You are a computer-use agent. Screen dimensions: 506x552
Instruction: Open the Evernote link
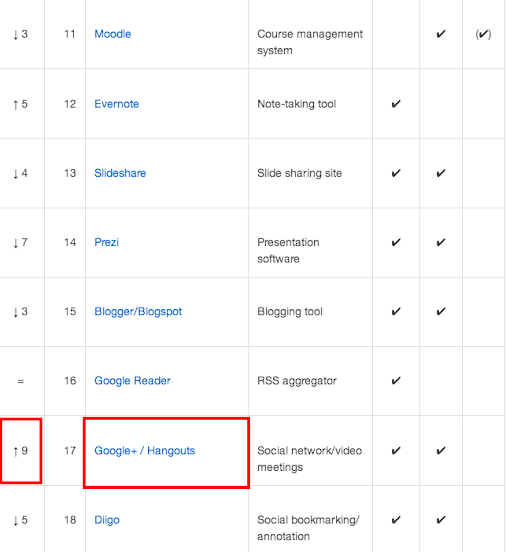(117, 104)
